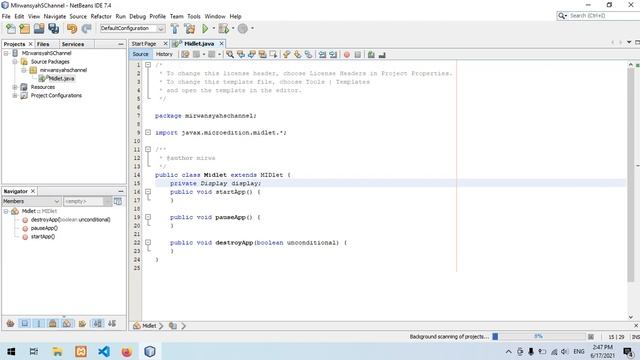This screenshot has height=360, width=640.
Task: Collapse the destroyApp method fold at line 22
Action: click(x=148, y=242)
